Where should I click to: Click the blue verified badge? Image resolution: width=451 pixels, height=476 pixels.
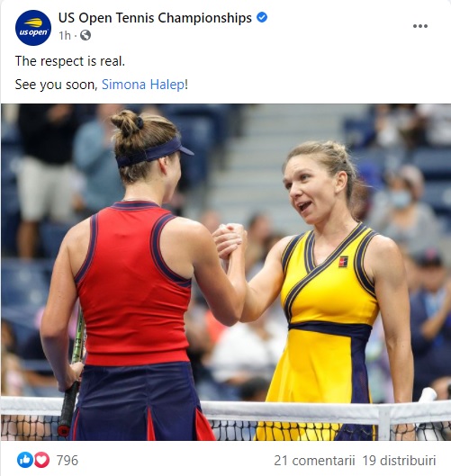click(x=262, y=17)
